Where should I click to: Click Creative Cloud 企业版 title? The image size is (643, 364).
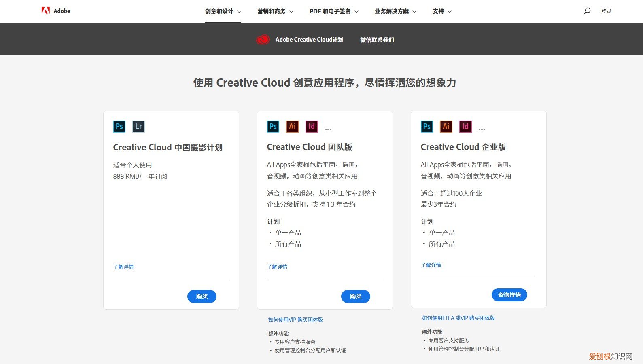pos(463,147)
